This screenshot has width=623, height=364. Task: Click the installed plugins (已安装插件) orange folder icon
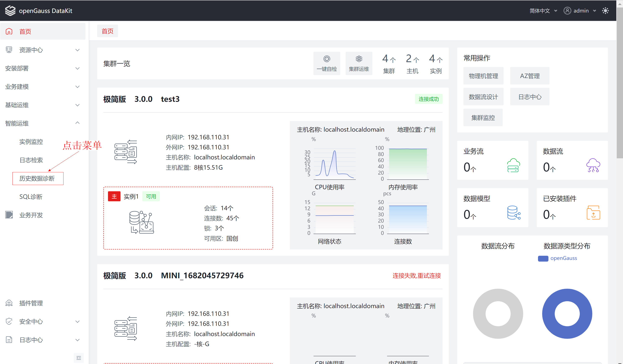(x=593, y=212)
